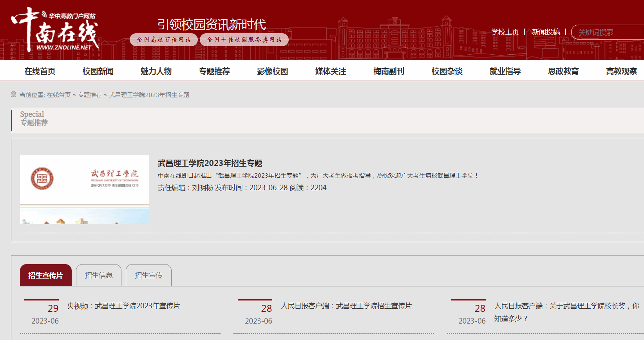Open 全国高校百佳网站 badge
The height and width of the screenshot is (340, 644).
point(164,40)
